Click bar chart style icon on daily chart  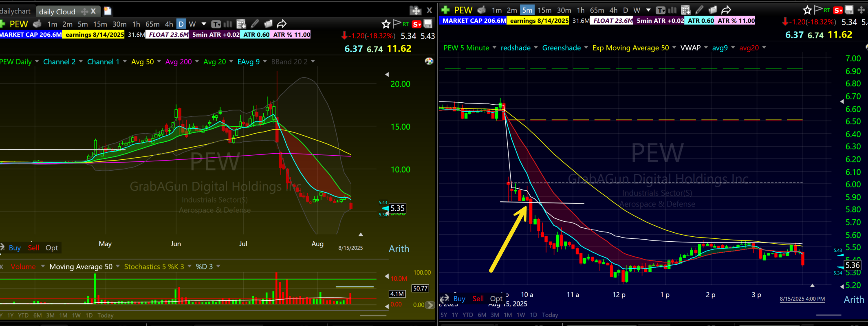click(228, 24)
